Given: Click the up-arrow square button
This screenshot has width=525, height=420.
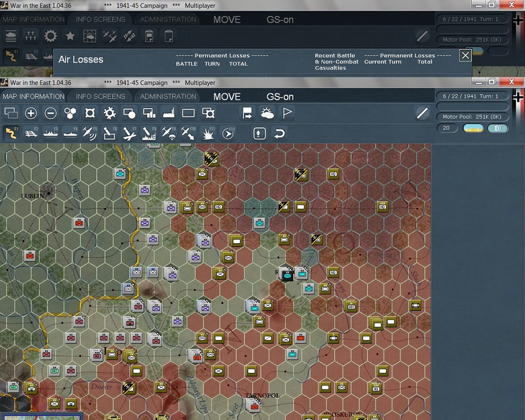Looking at the screenshot, I should pos(259,133).
